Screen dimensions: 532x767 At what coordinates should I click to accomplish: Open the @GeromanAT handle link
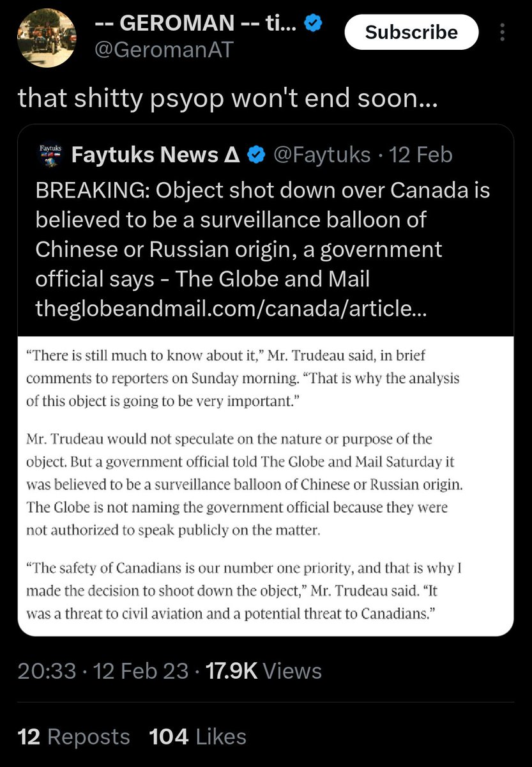coord(162,48)
